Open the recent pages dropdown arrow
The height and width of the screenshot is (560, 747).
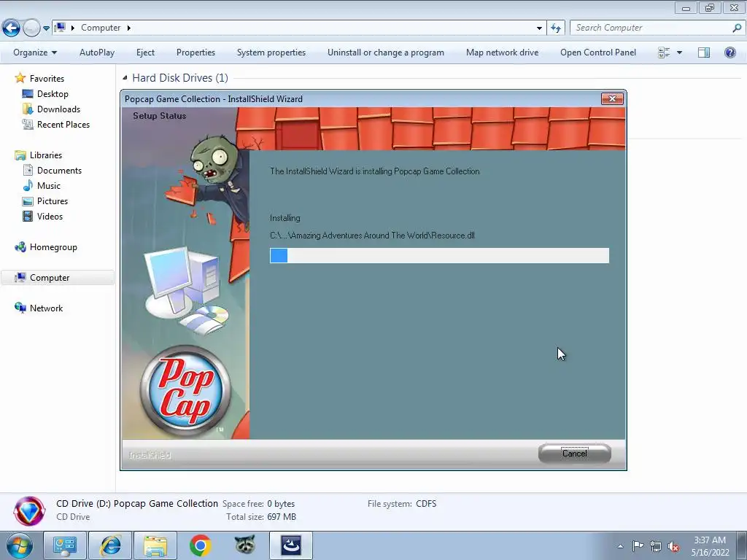click(46, 28)
